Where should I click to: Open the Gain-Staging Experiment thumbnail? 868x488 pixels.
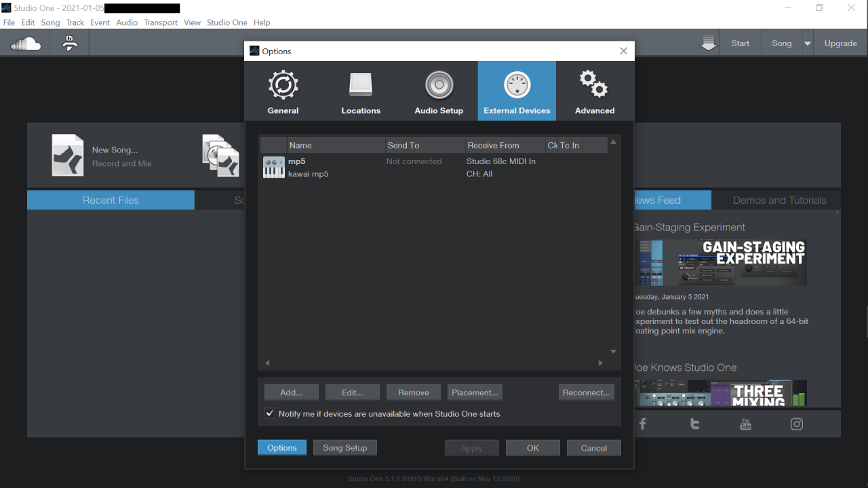tap(719, 262)
